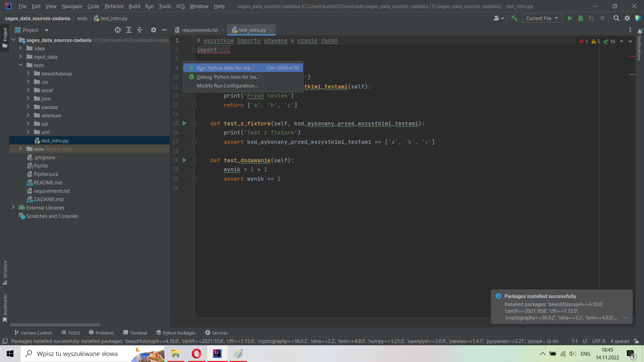Toggle Project tool window button on left sidebar
Viewport: 644px width, 362px height.
click(5, 38)
